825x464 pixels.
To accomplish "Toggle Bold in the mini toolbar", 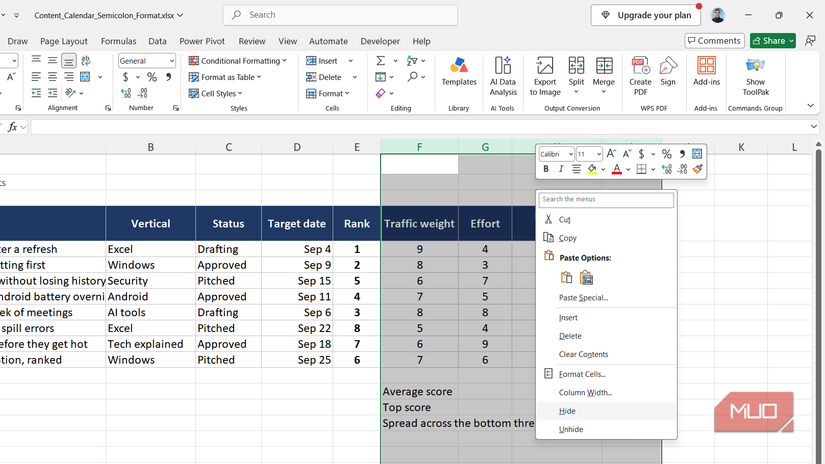I will (546, 169).
